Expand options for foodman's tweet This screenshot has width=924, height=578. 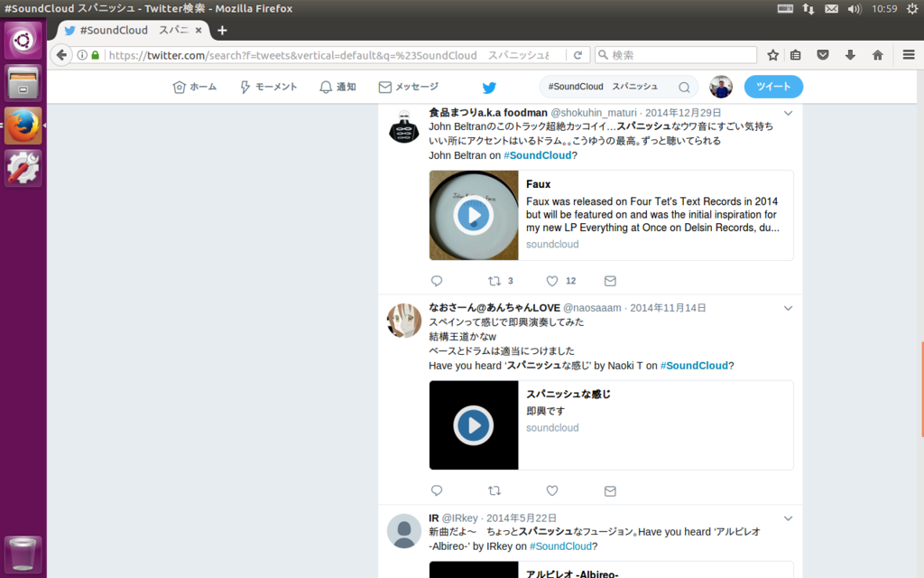click(788, 113)
